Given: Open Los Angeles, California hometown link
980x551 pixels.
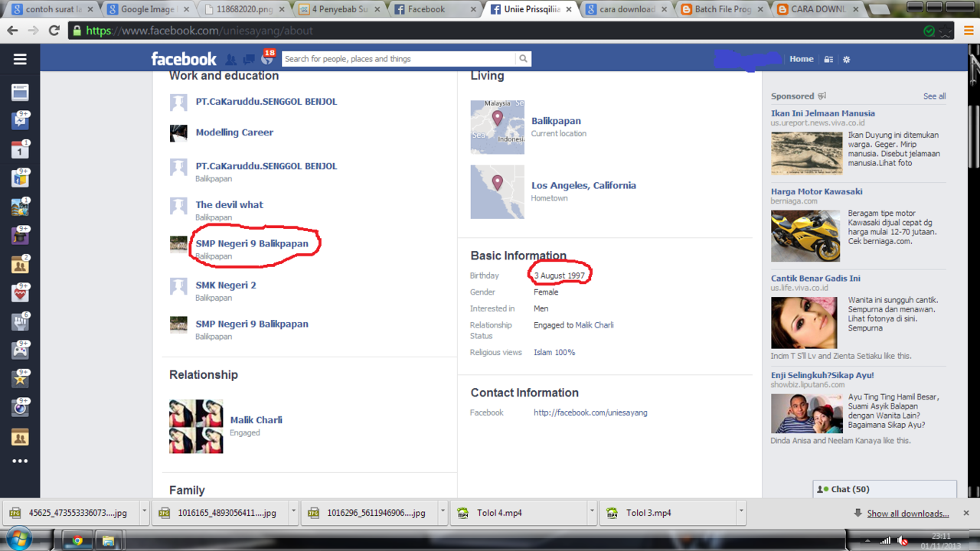Looking at the screenshot, I should coord(583,185).
